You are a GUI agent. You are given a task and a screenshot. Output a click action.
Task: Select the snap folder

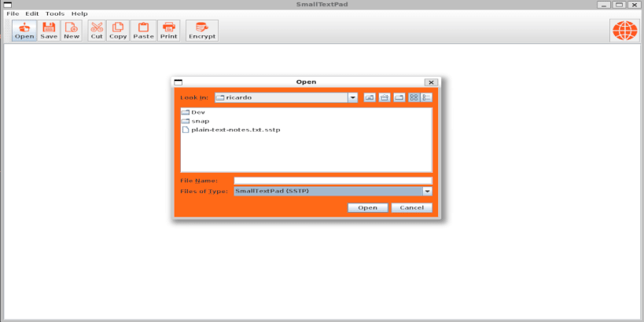click(x=196, y=121)
